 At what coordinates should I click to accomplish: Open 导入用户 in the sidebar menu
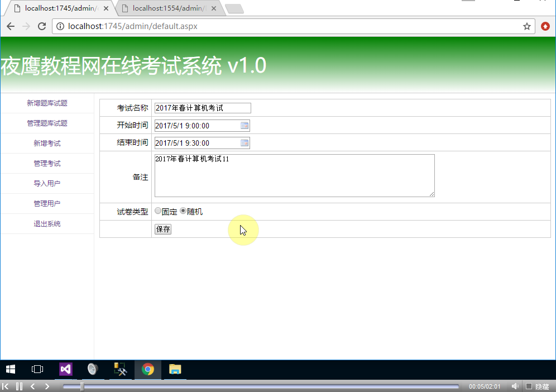pyautogui.click(x=47, y=183)
